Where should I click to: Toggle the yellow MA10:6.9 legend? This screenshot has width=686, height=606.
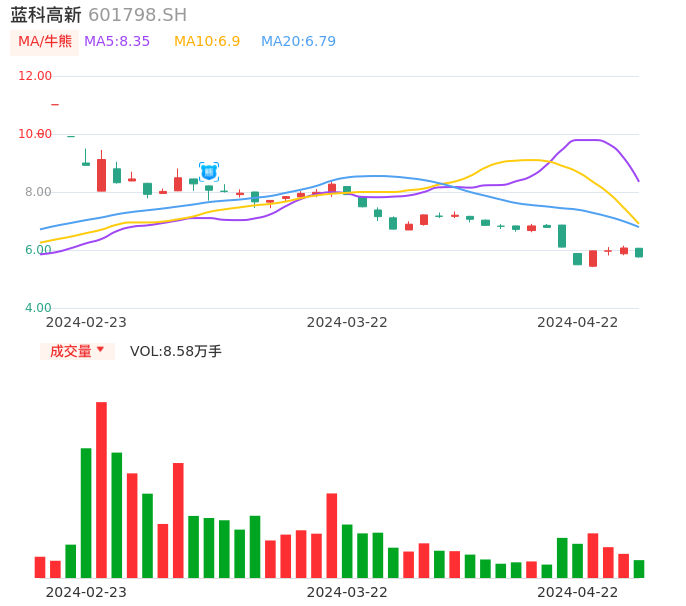pos(207,42)
